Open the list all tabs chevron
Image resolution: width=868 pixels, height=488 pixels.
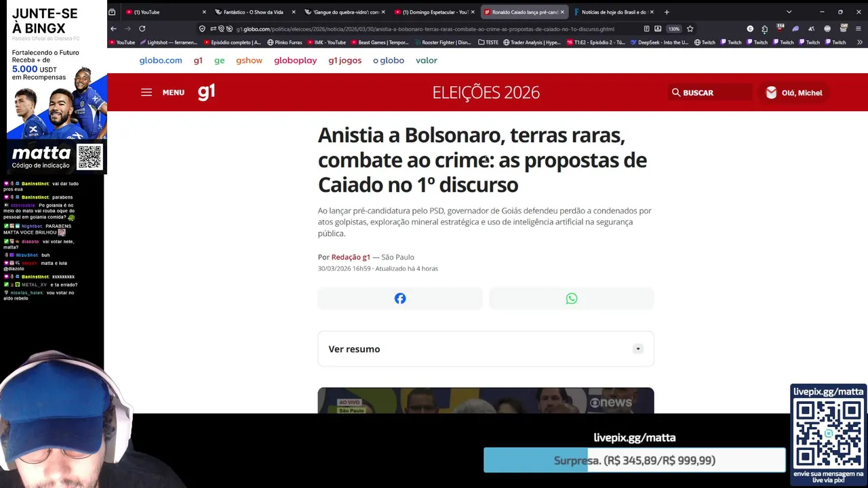[789, 12]
